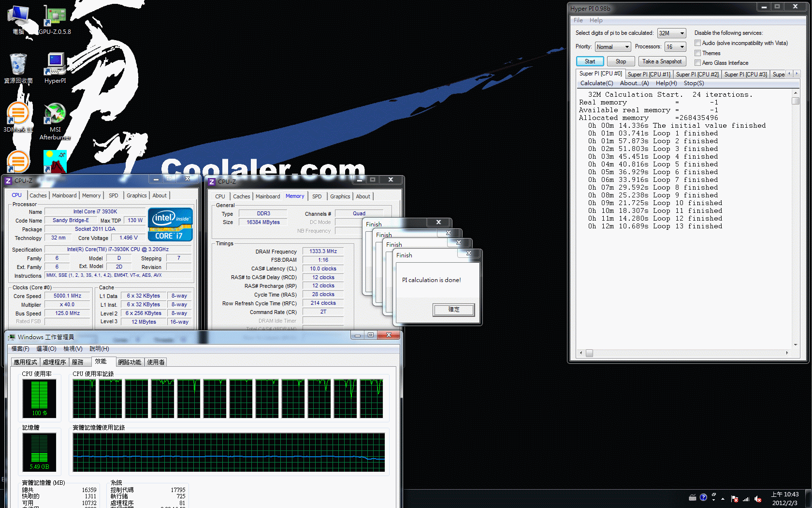Switch to SPD tab in left CPU-Z window
The width and height of the screenshot is (812, 508).
(113, 195)
